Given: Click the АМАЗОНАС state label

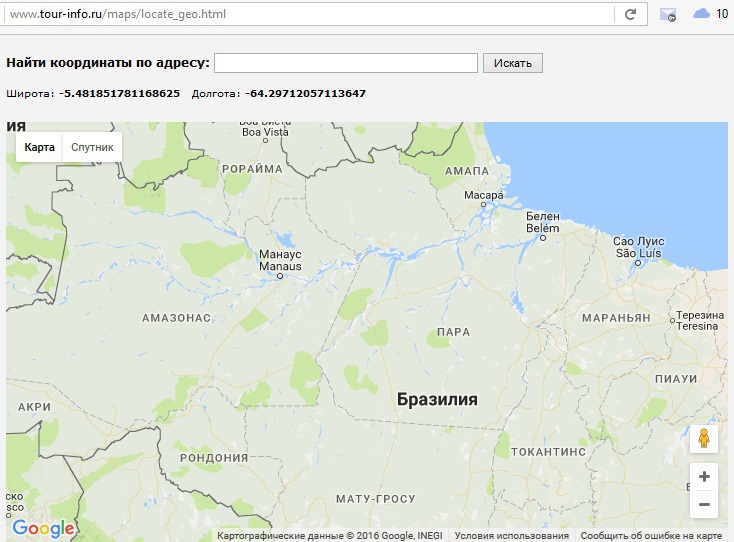Looking at the screenshot, I should pos(176,318).
